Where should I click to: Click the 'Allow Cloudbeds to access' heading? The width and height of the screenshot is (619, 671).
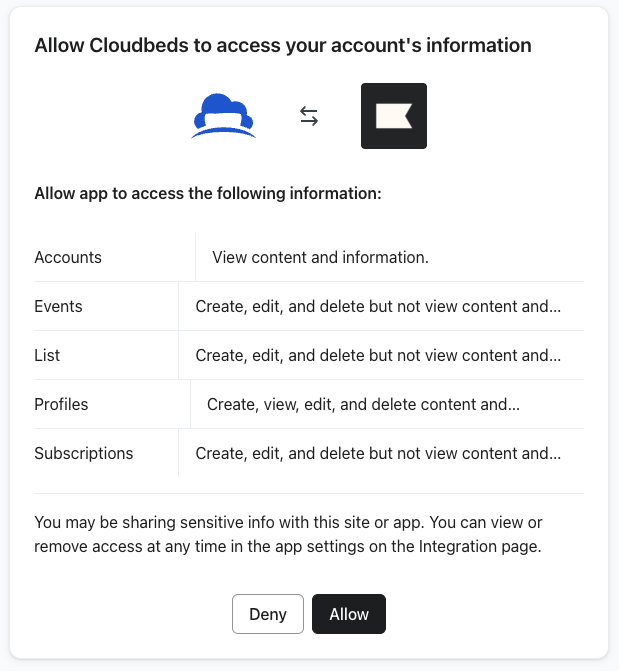(x=283, y=45)
